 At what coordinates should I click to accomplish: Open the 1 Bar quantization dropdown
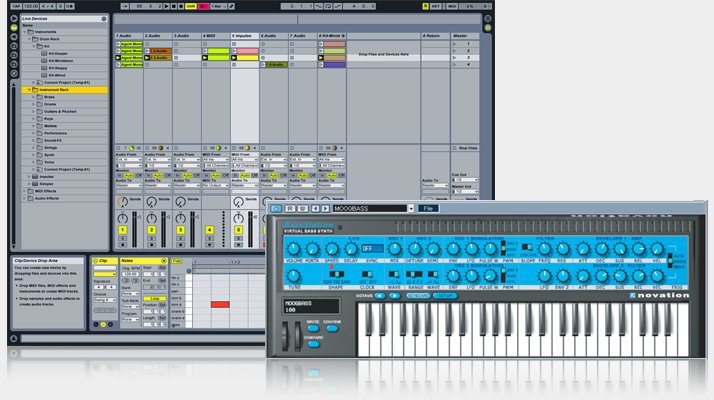tap(218, 6)
